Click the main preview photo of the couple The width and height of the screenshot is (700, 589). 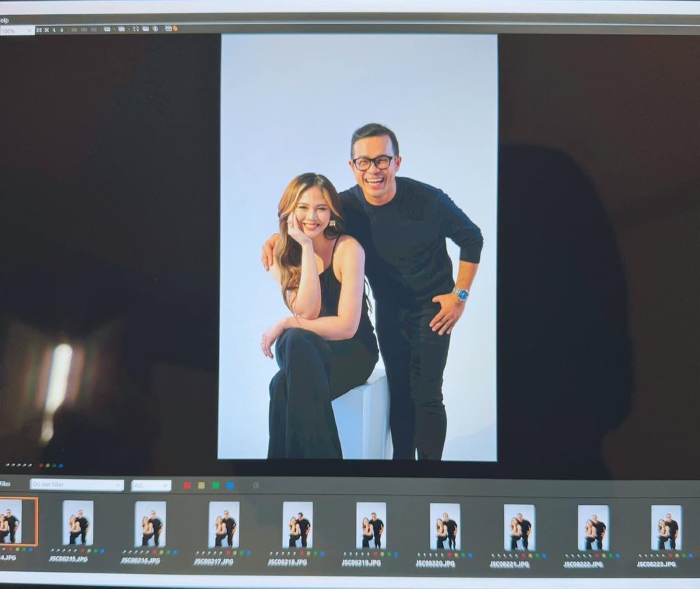tap(358, 247)
